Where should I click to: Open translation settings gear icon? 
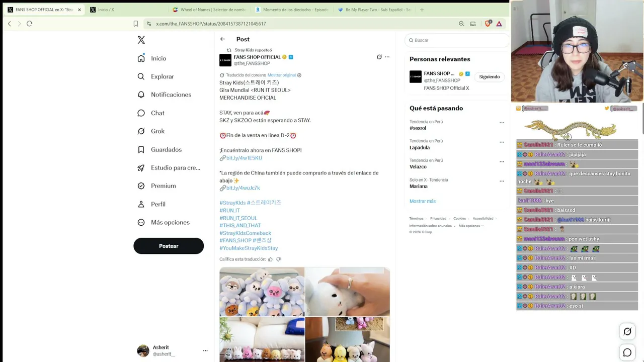(299, 75)
